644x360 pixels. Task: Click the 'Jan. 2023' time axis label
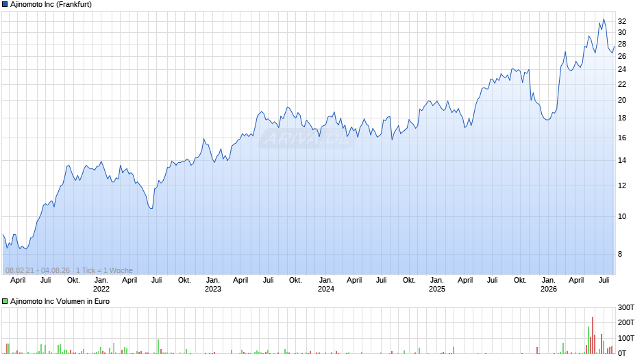213,285
